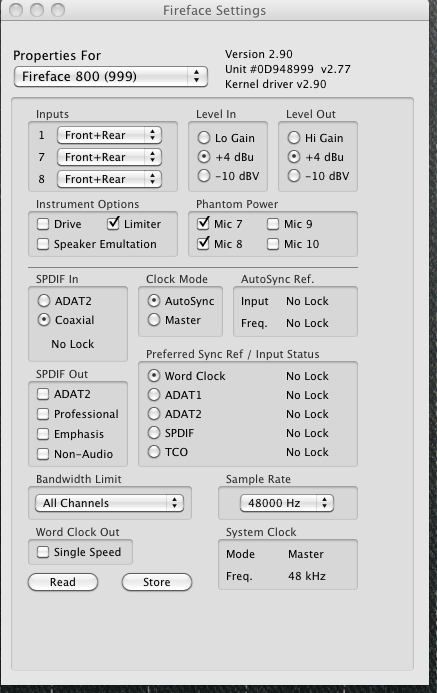437x693 pixels.
Task: Set Word Clock as preferred sync ref
Action: click(154, 376)
